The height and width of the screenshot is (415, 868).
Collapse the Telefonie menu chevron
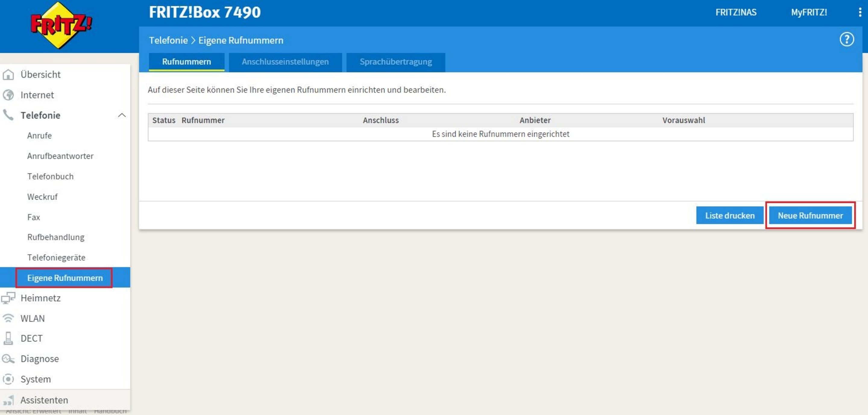122,115
